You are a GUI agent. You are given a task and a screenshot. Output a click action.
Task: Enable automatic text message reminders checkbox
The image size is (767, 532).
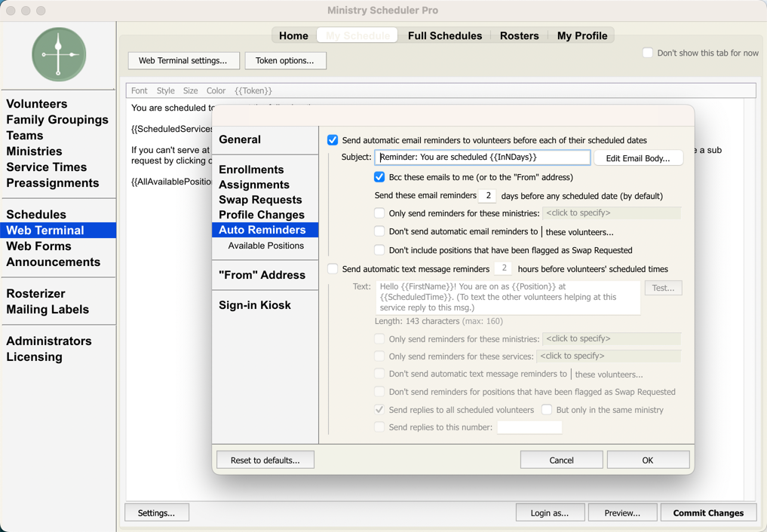pyautogui.click(x=333, y=269)
